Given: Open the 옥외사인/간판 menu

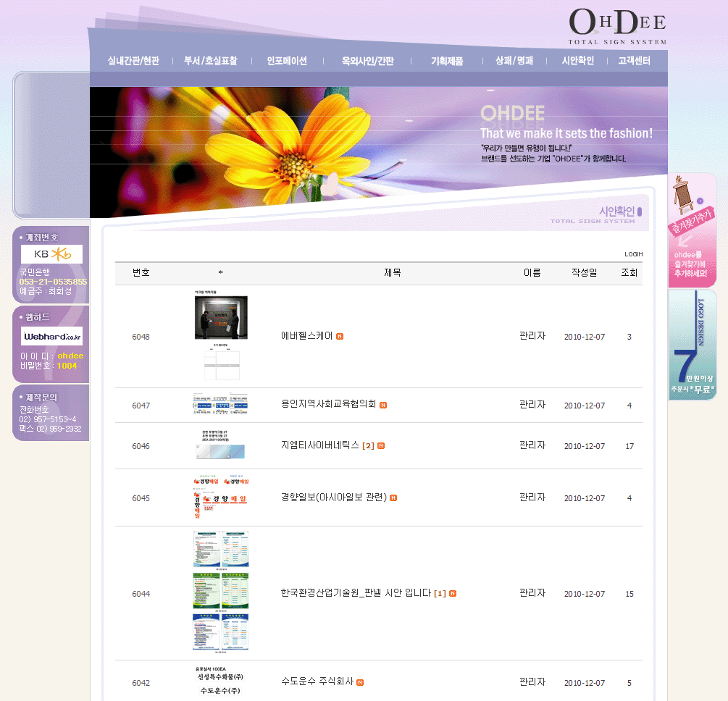Looking at the screenshot, I should (x=368, y=61).
